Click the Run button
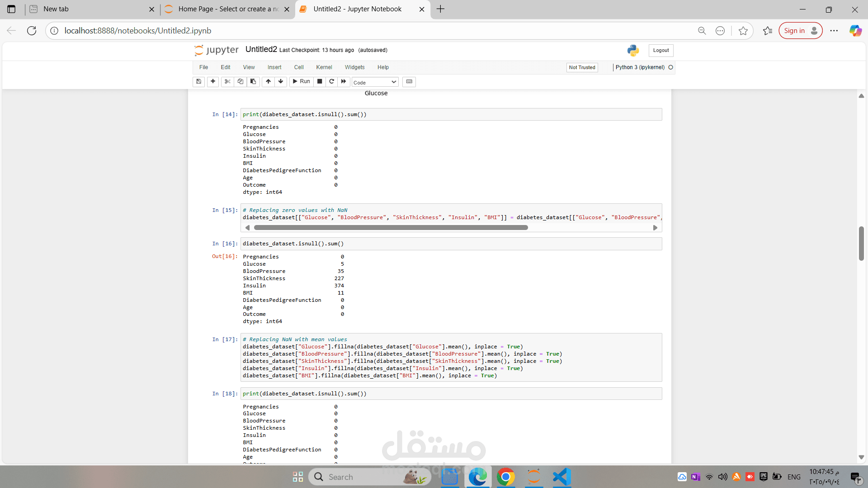The image size is (868, 488). [x=301, y=81]
